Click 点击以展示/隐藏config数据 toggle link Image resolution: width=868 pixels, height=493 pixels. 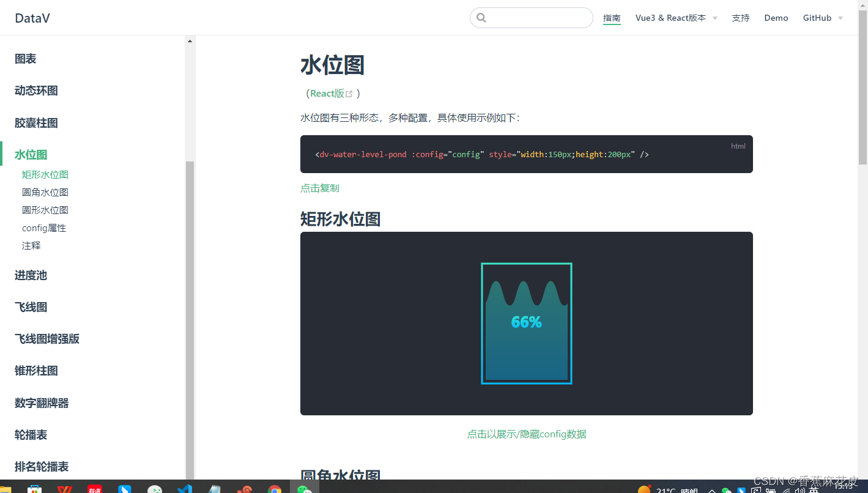[x=527, y=434]
